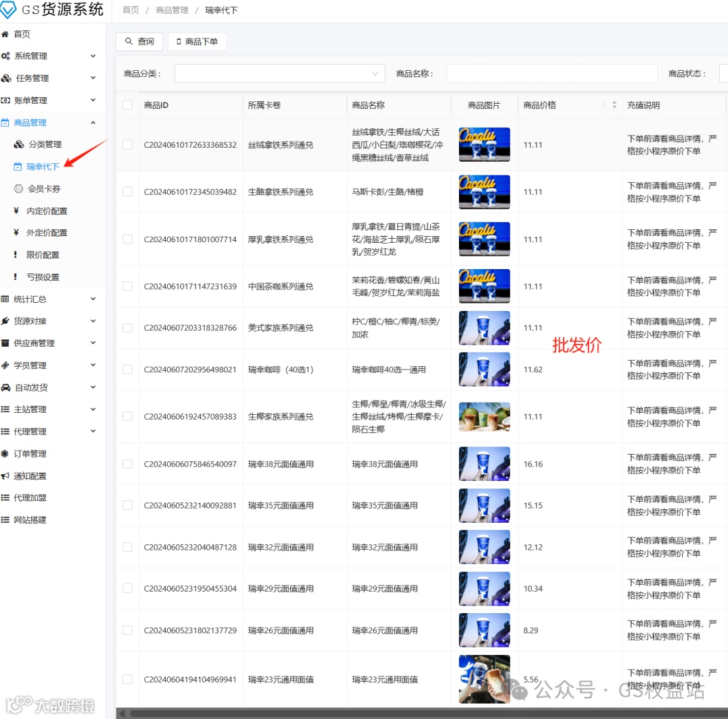Open 外定价配置 in sidebar

47,233
